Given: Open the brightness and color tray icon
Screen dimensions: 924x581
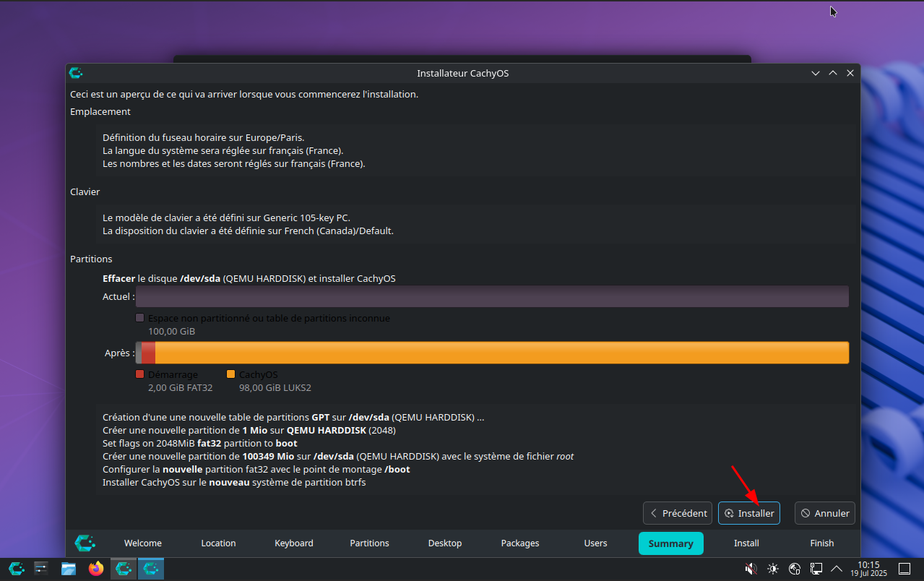Looking at the screenshot, I should (x=773, y=569).
